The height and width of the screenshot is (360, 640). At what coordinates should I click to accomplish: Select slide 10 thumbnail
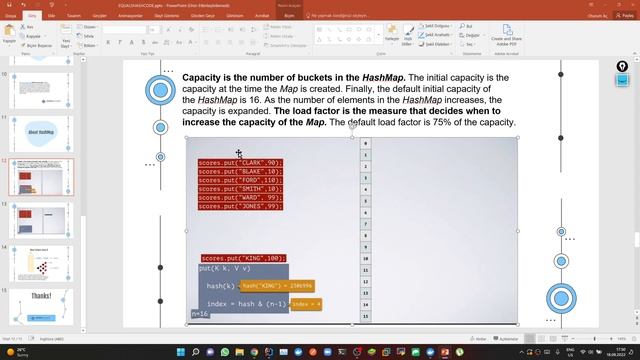tap(41, 90)
